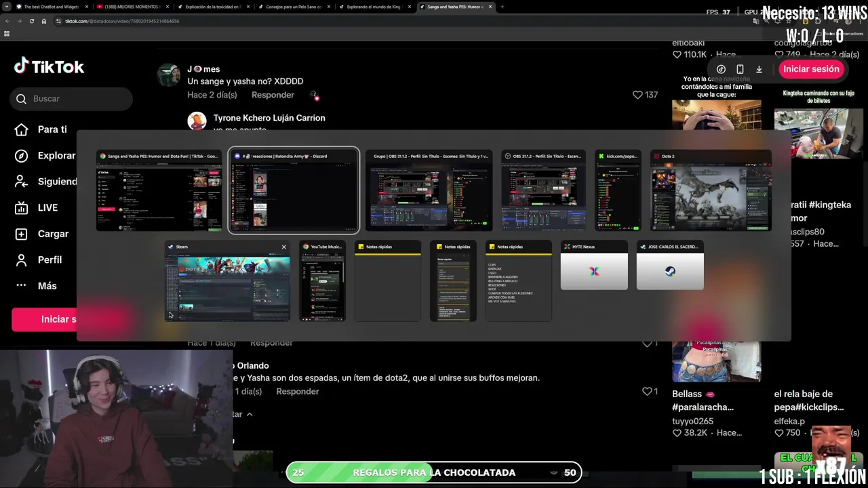868x488 pixels.
Task: Open the Cargar upload option
Action: (x=42, y=234)
